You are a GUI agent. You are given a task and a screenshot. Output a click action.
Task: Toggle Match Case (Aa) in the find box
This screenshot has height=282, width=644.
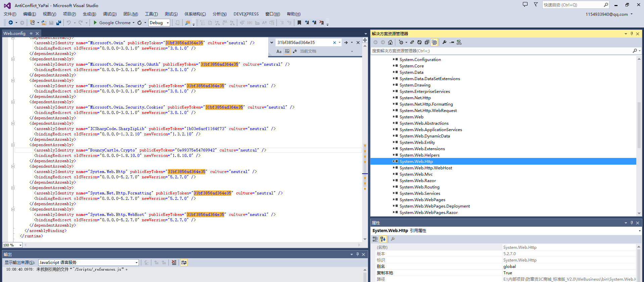279,51
